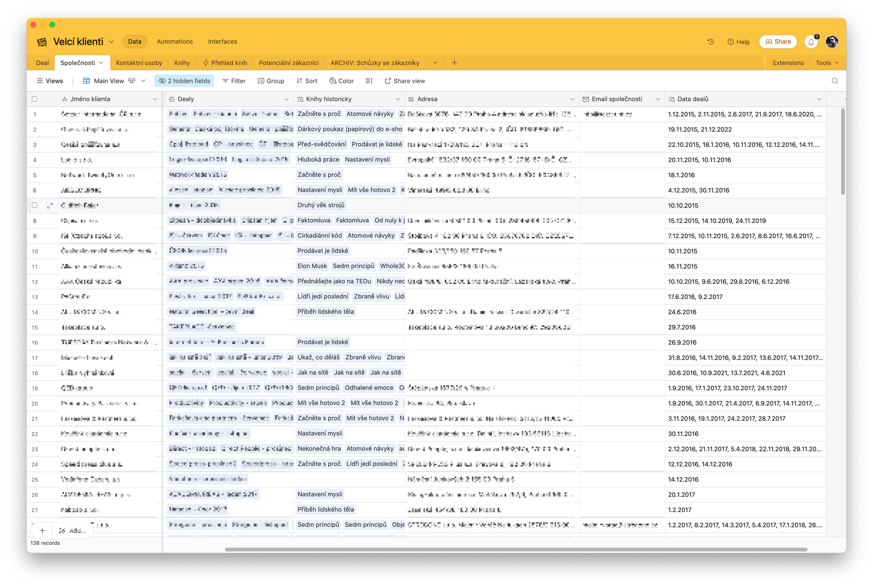Add a new table with plus icon
This screenshot has width=873, height=588.
point(454,63)
